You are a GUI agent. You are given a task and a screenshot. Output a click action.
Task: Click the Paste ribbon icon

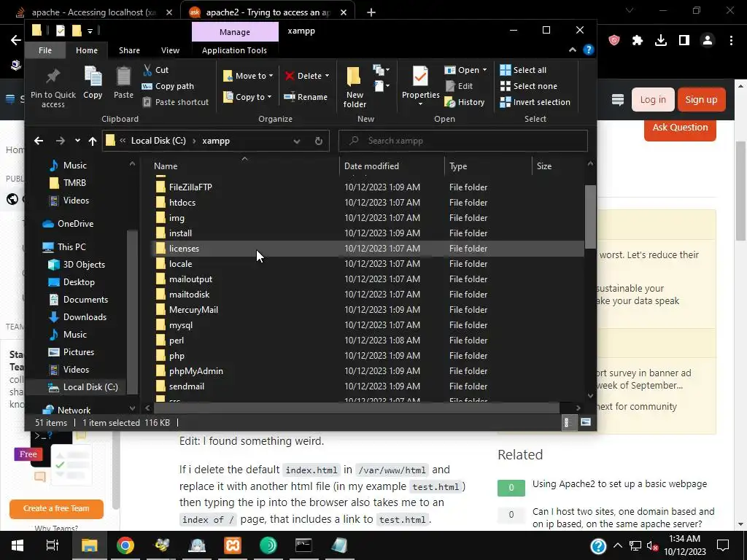click(x=123, y=76)
